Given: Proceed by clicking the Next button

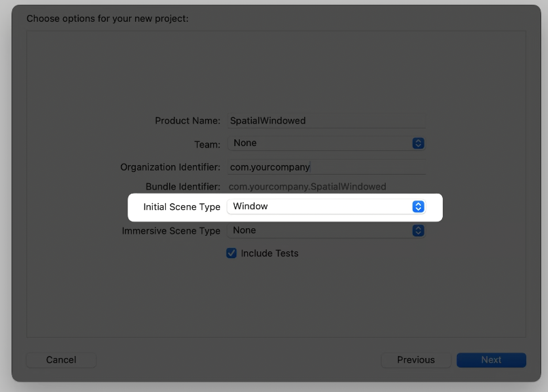Looking at the screenshot, I should point(491,360).
